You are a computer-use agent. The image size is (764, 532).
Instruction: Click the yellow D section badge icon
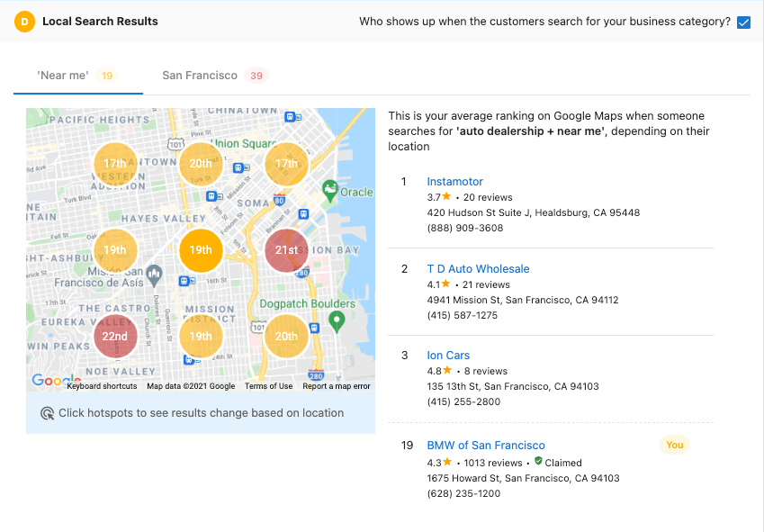point(25,22)
